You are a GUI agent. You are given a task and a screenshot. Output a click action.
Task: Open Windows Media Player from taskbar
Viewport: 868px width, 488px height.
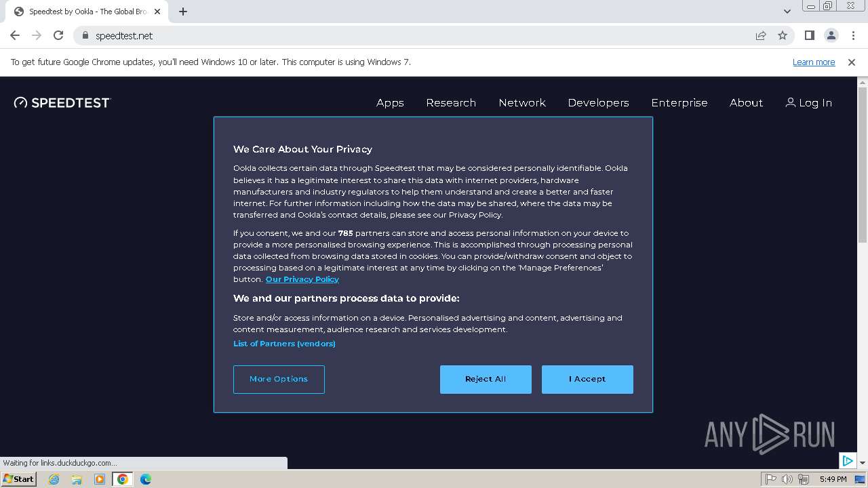pos(100,479)
